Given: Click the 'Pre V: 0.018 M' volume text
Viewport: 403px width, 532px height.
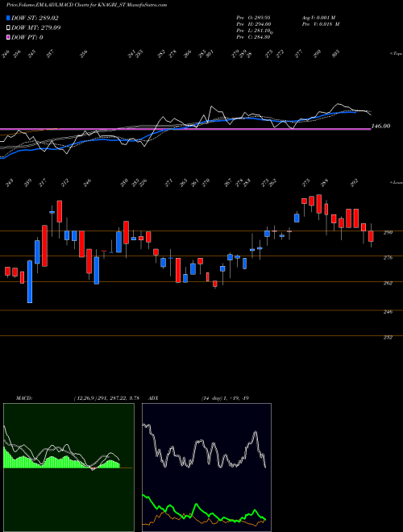Looking at the screenshot, I should [x=321, y=24].
